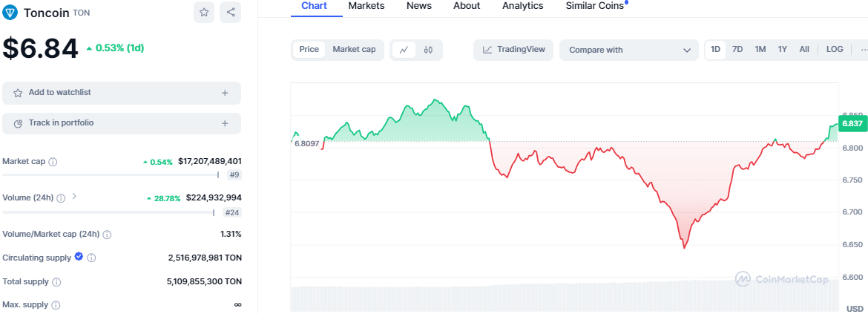868x314 pixels.
Task: Click the USD currency label
Action: 854,308
